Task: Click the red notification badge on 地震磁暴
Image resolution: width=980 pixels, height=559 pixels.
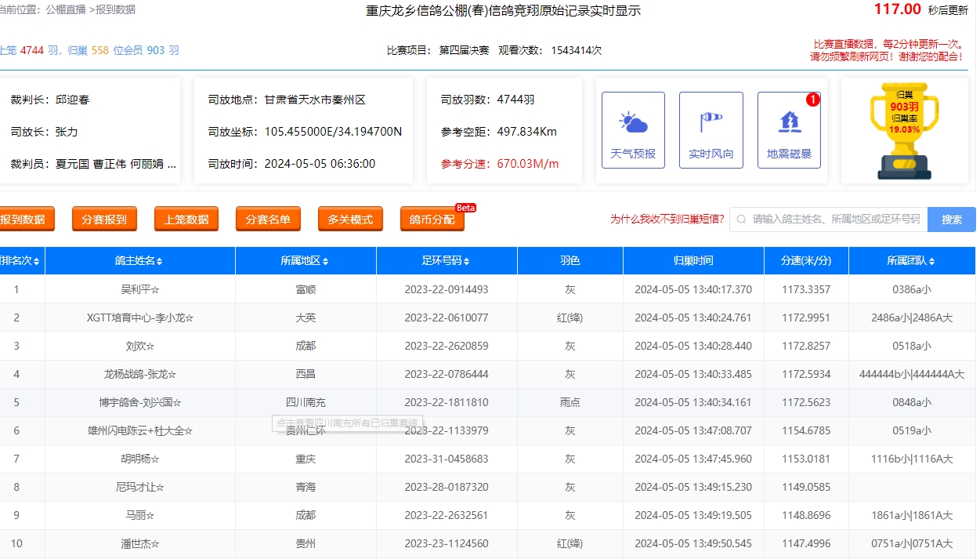Action: click(x=812, y=100)
